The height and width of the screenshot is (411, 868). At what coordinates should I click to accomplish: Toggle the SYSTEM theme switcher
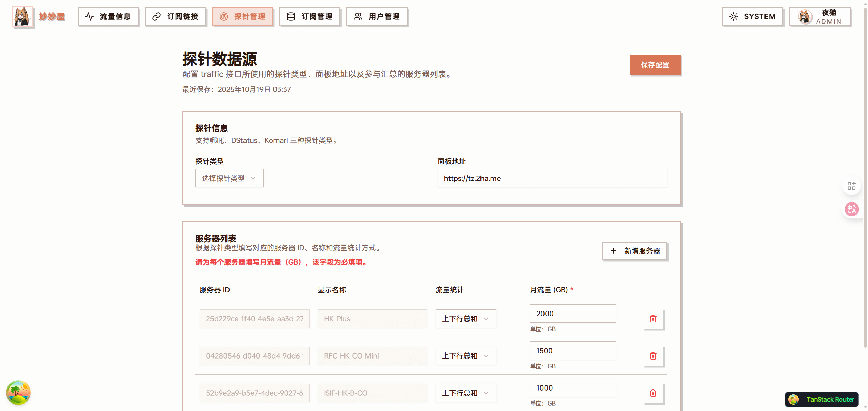pos(753,16)
